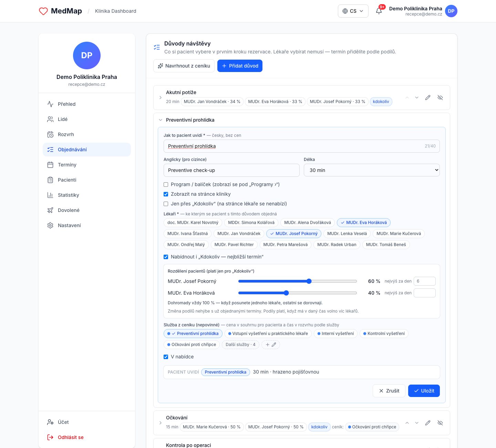Toggle the V nabídce checkbox
The image size is (496, 448).
(166, 357)
